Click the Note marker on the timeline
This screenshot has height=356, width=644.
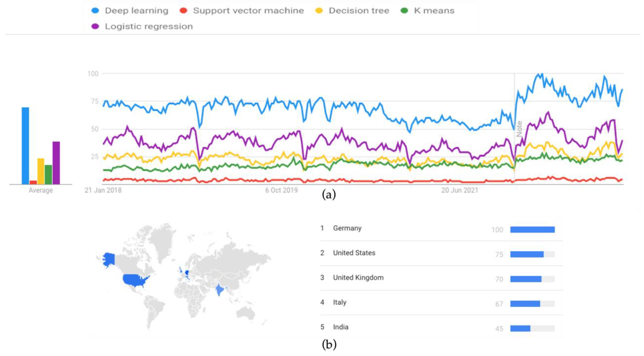pos(519,129)
